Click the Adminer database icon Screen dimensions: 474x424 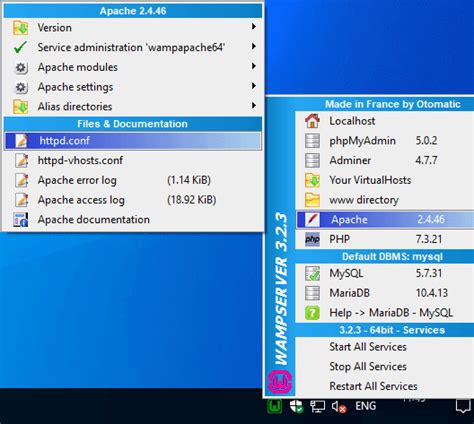312,160
